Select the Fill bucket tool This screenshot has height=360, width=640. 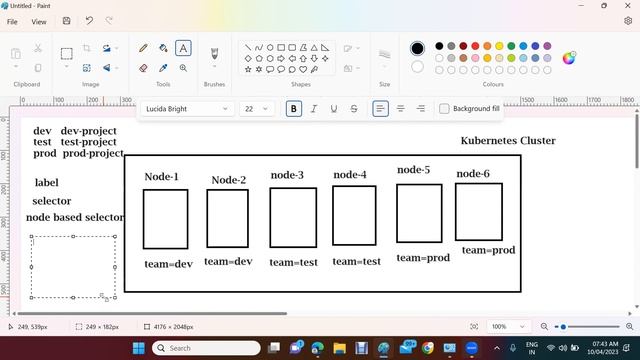pyautogui.click(x=163, y=48)
